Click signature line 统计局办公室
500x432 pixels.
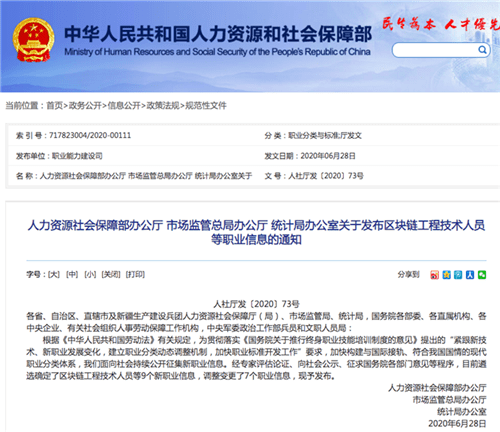[x=462, y=412]
